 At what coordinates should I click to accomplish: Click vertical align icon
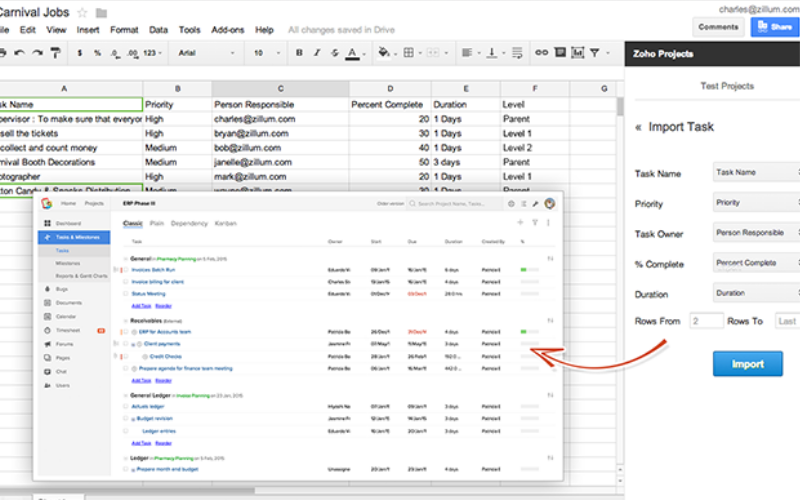coord(492,53)
